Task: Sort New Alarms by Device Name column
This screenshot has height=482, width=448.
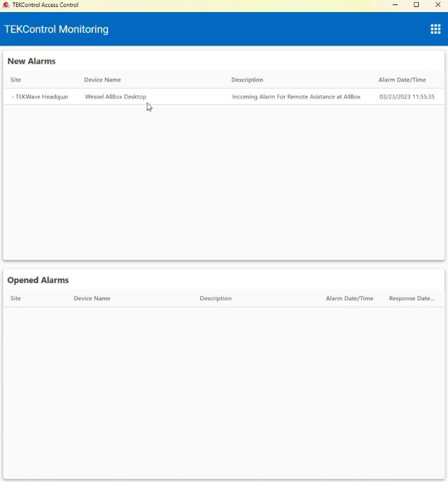Action: click(102, 79)
